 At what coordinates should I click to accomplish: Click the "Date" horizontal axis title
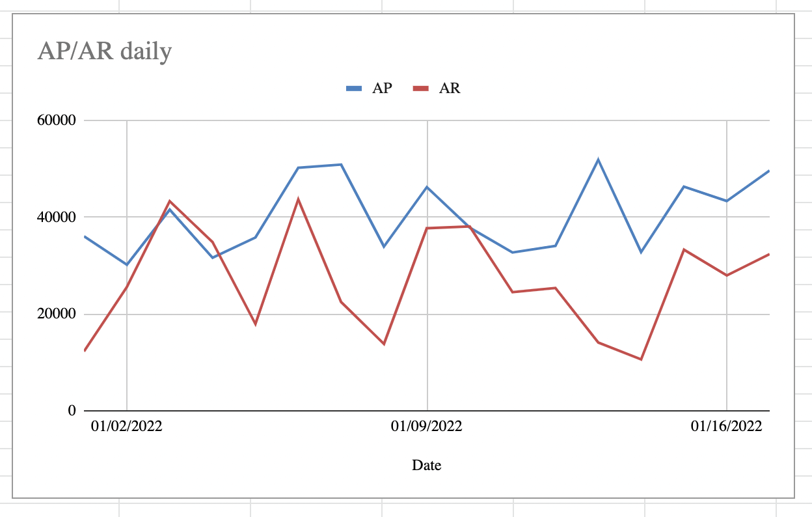(x=427, y=465)
